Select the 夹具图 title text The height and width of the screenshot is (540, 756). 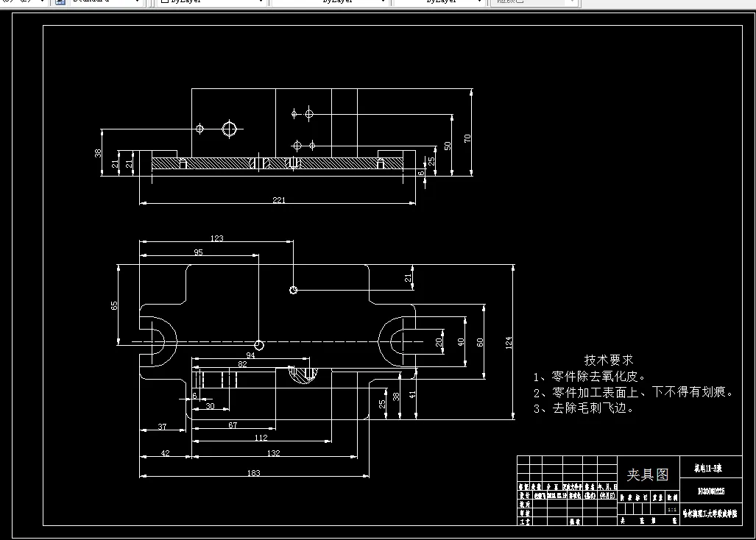(649, 474)
